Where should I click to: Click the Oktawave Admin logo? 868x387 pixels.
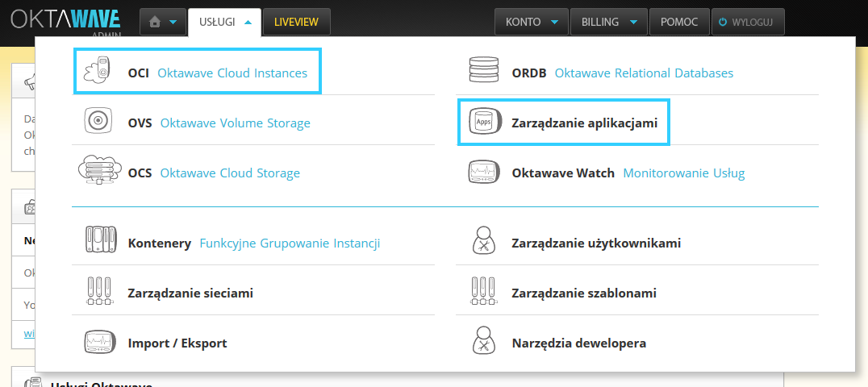pos(65,21)
